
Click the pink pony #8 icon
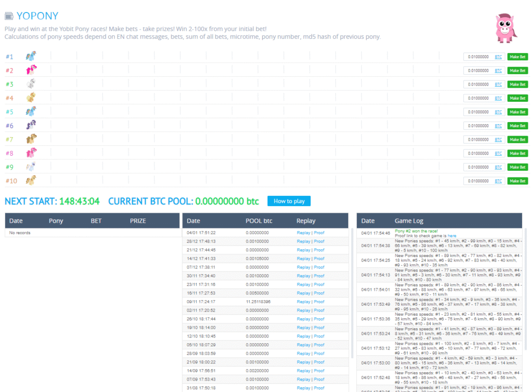[x=31, y=153]
